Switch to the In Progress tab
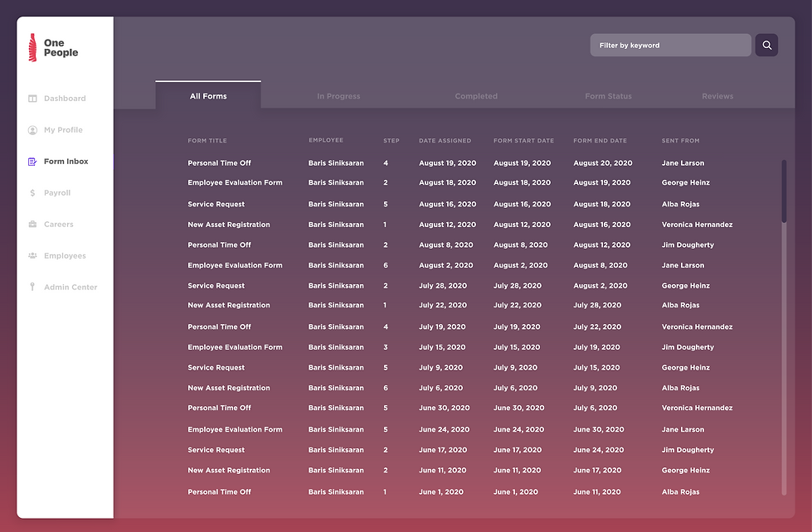The width and height of the screenshot is (812, 532). click(338, 96)
